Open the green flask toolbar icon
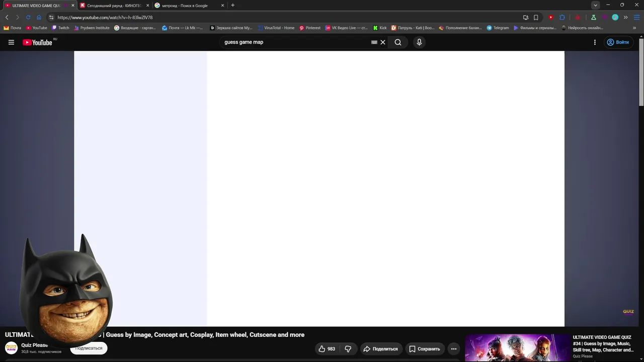The image size is (644, 362). pyautogui.click(x=594, y=17)
